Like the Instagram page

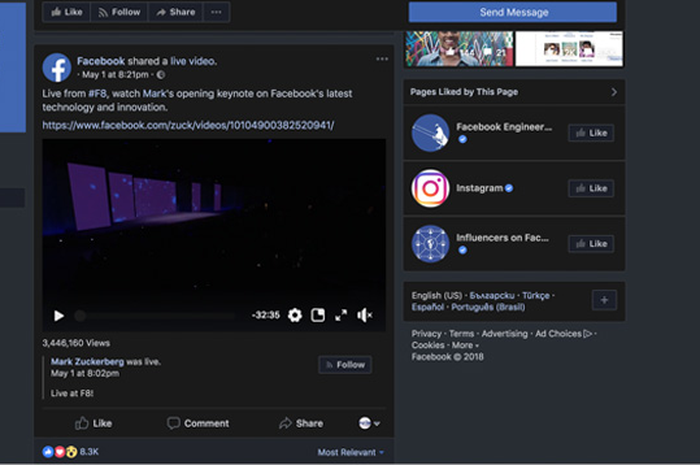[591, 188]
